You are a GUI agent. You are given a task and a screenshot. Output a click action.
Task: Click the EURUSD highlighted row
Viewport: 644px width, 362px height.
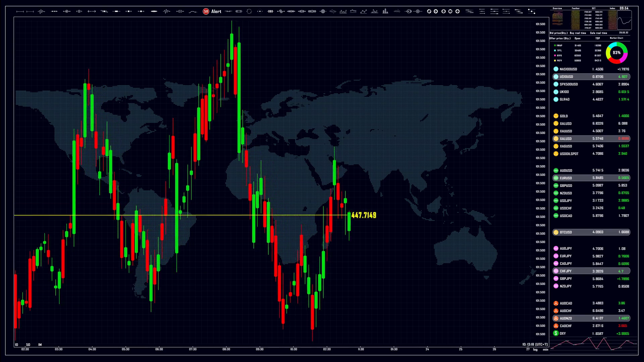[591, 178]
